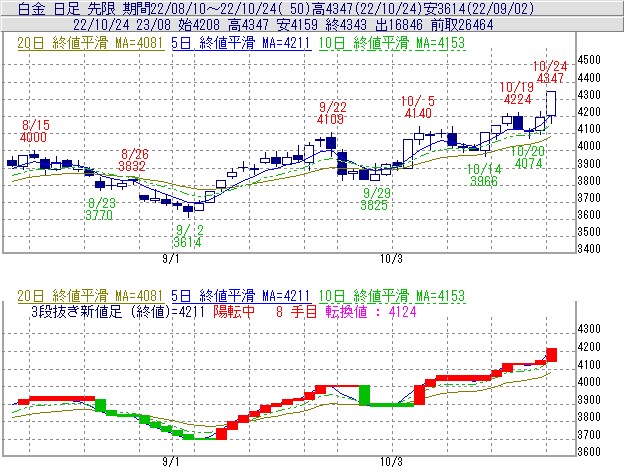Click the 陽転中 status text
624x475 pixels.
(234, 311)
